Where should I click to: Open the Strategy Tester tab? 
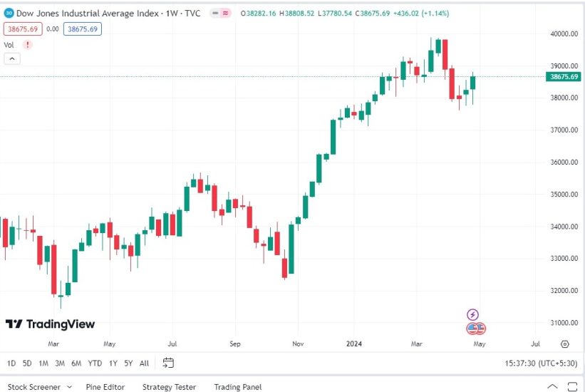tap(169, 387)
